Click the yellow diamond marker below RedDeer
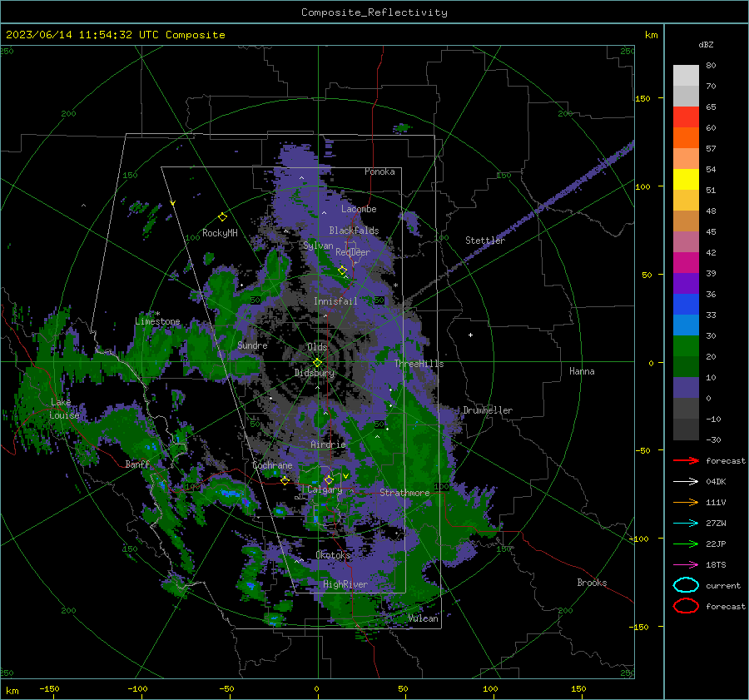The height and width of the screenshot is (700, 749). (x=342, y=271)
